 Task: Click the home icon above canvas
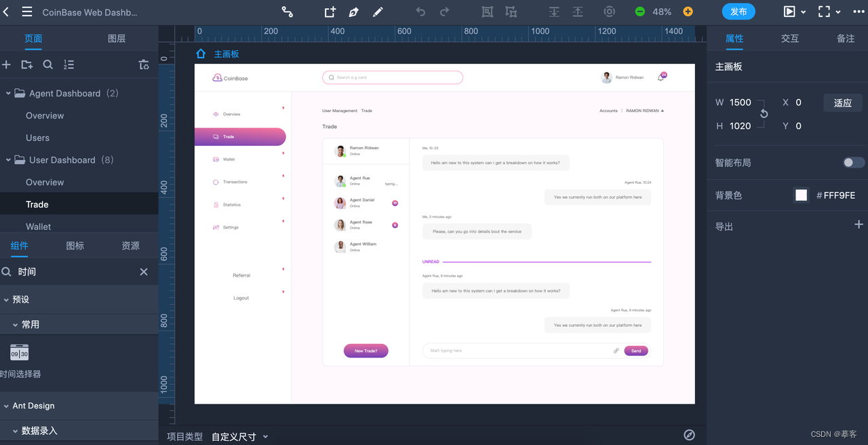[x=201, y=54]
